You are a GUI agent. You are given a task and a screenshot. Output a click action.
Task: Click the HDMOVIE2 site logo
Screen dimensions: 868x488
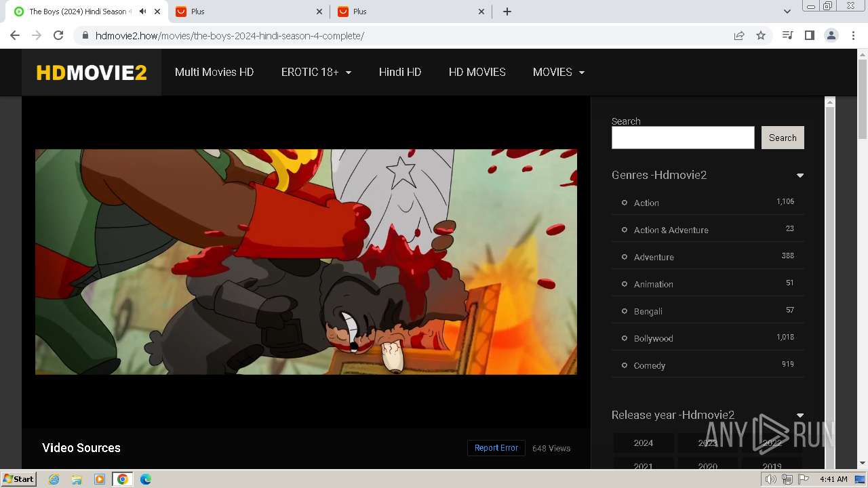click(x=92, y=73)
